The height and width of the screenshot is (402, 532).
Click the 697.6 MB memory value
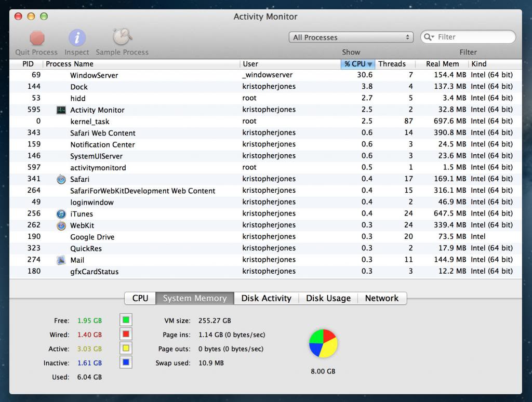(450, 121)
